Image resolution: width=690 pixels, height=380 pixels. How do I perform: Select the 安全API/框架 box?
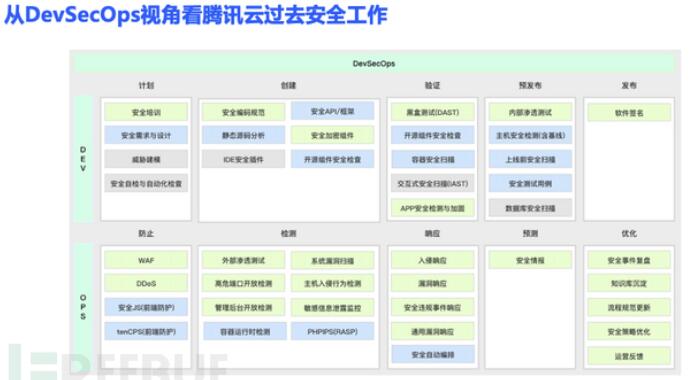coord(333,111)
